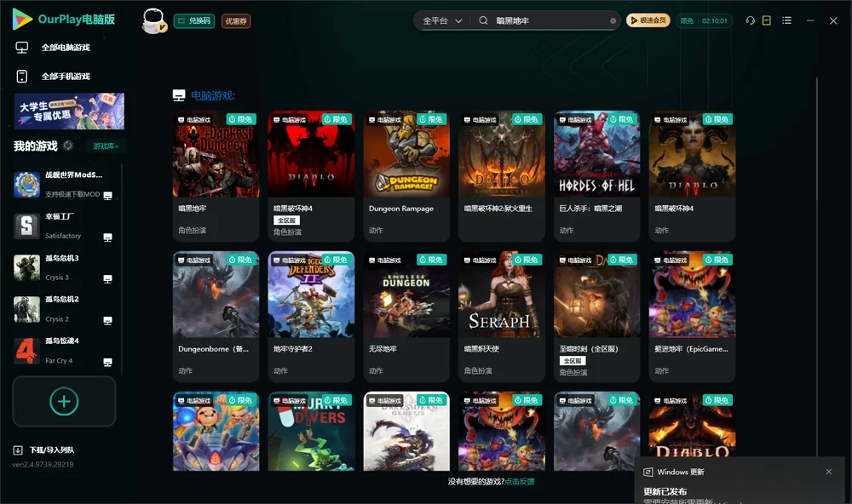The height and width of the screenshot is (504, 852).
Task: Click the 兑换码 redeem code button
Action: point(194,20)
